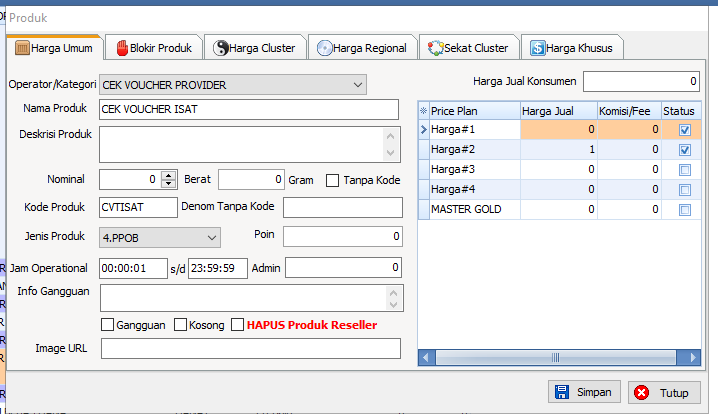This screenshot has width=718, height=414.
Task: Enable the Gangguan checkbox
Action: coord(107,325)
